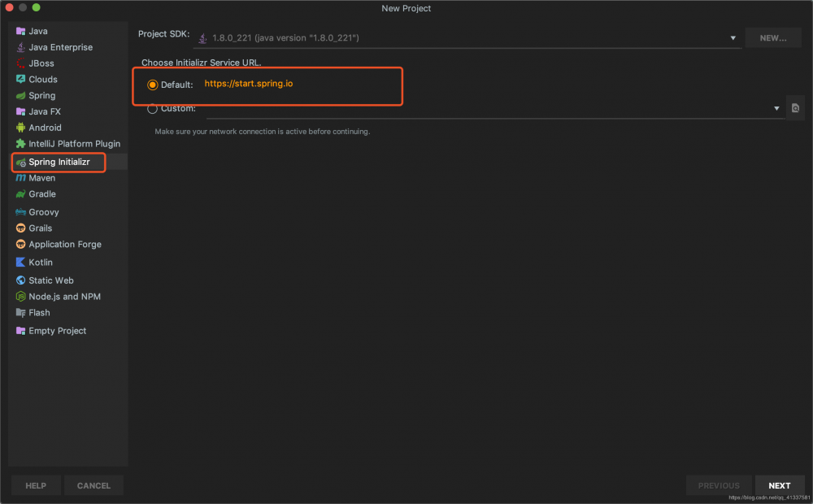Open the Project SDK dropdown arrow
Image resolution: width=813 pixels, height=504 pixels.
click(733, 38)
